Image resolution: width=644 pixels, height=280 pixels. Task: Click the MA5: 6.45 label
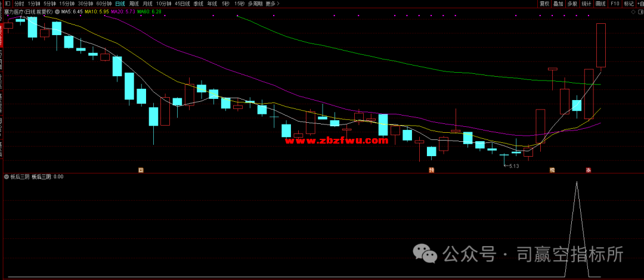coord(72,12)
